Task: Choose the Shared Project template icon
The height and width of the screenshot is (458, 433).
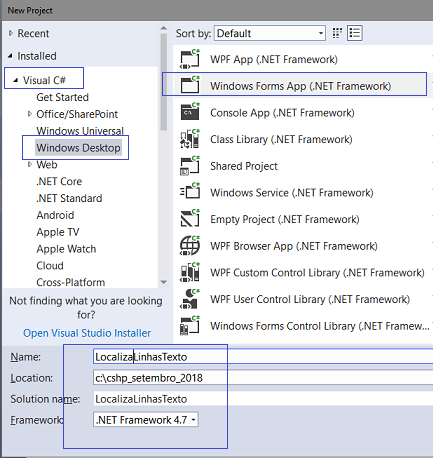Action: 190,166
